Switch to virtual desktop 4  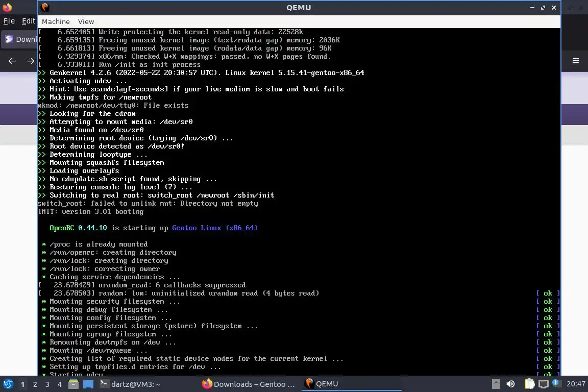(x=60, y=384)
